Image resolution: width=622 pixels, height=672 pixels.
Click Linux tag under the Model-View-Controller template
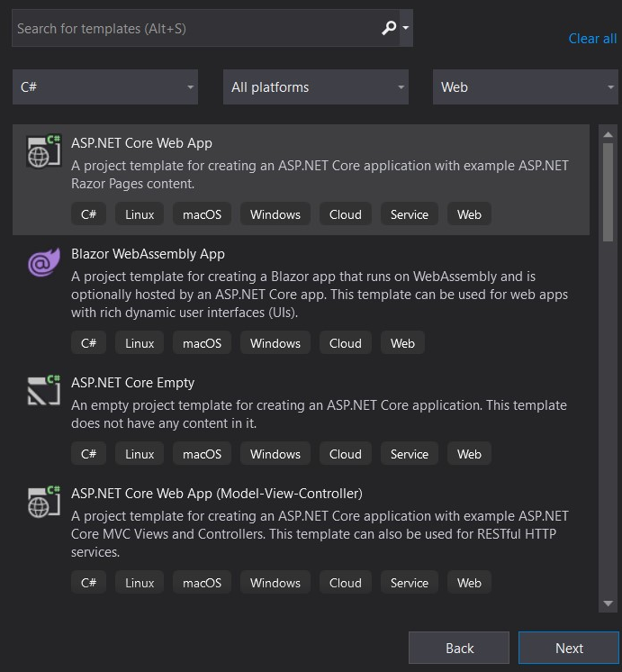click(x=140, y=583)
